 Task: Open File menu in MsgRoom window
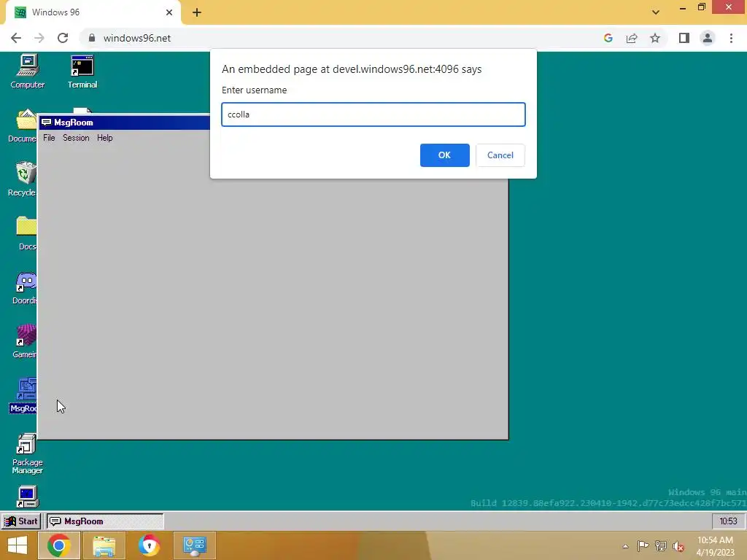pyautogui.click(x=49, y=138)
